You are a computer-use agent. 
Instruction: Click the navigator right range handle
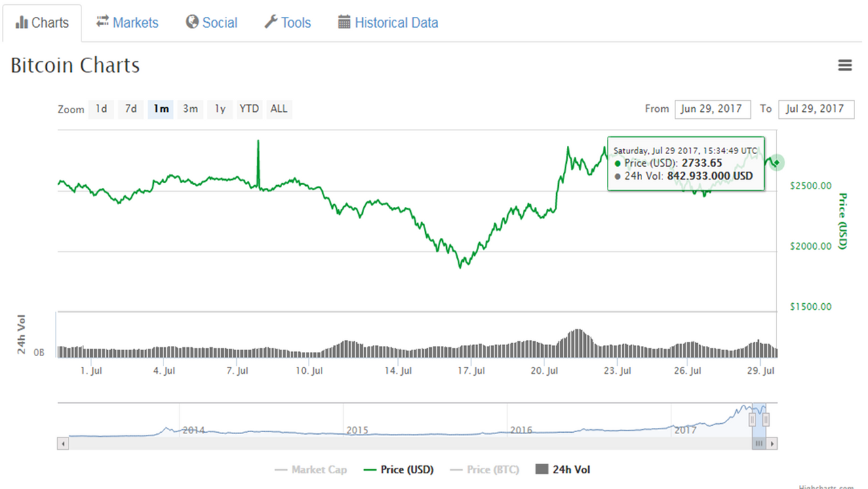766,420
